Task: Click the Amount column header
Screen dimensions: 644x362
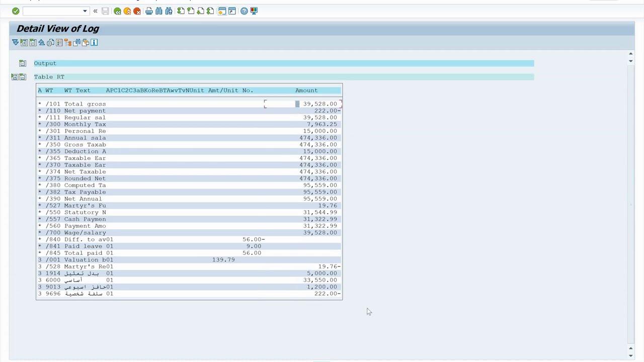Action: (306, 90)
